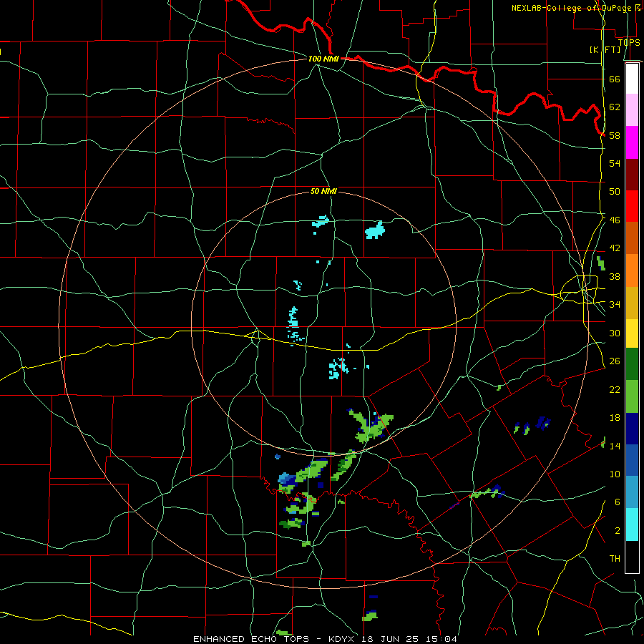
Task: Click the scale value 38
Action: click(615, 276)
